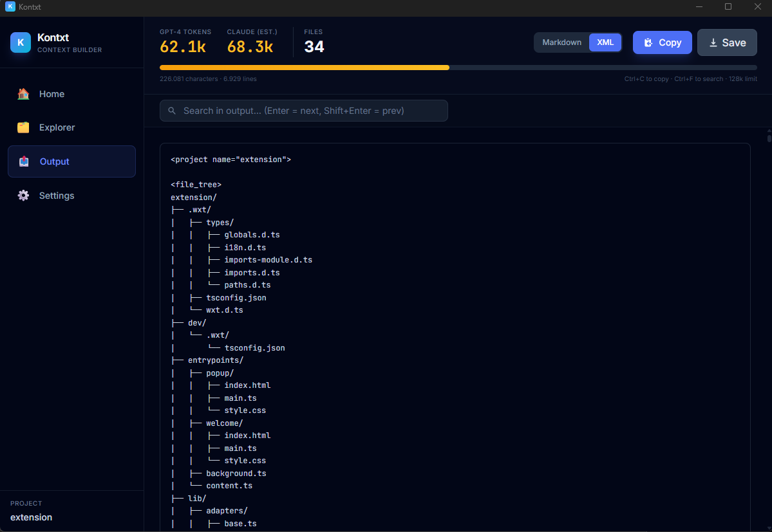Click the magnifier icon in search box
Image resolution: width=772 pixels, height=532 pixels.
pyautogui.click(x=172, y=111)
